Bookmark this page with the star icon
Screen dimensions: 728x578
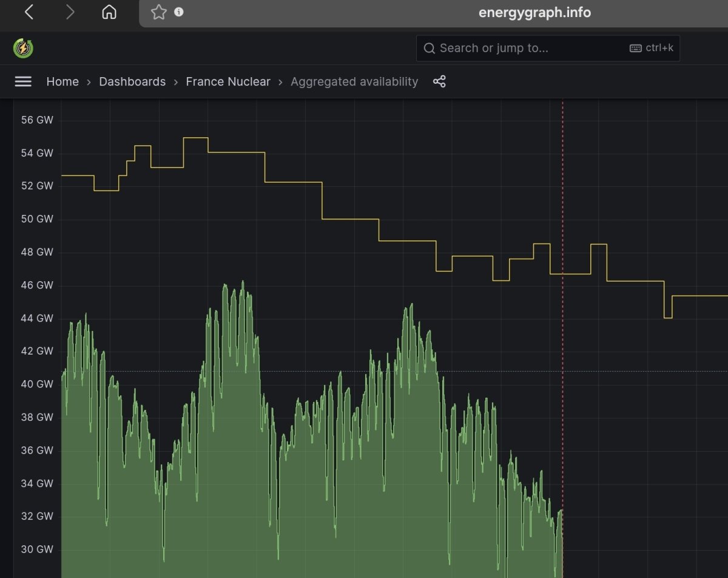[x=158, y=12]
